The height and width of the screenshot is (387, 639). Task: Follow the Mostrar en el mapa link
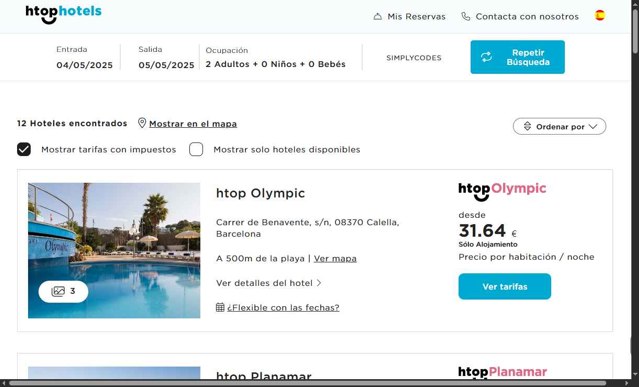[193, 124]
